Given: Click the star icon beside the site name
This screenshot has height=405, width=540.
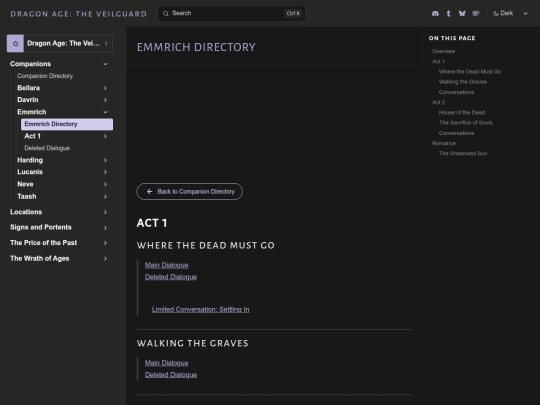Looking at the screenshot, I should (x=15, y=43).
